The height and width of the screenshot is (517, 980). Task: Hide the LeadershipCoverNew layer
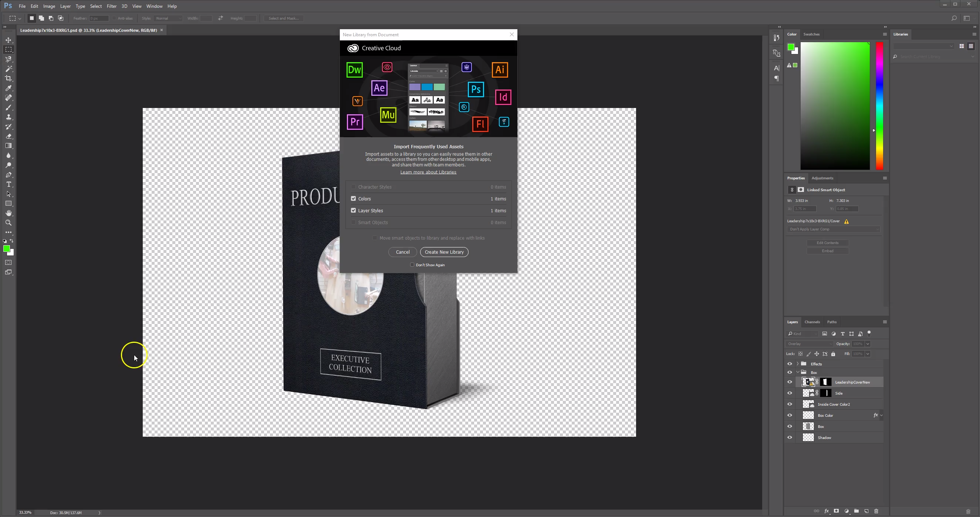click(790, 382)
